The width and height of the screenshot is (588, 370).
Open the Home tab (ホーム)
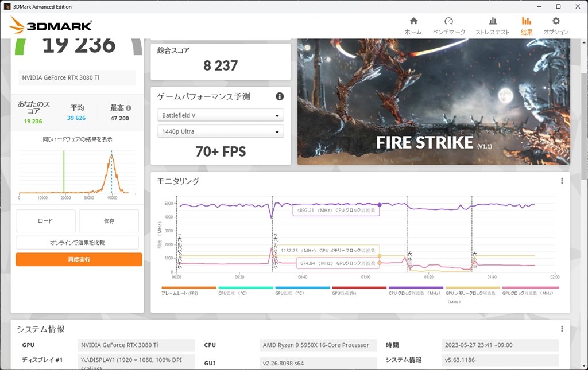tap(413, 26)
